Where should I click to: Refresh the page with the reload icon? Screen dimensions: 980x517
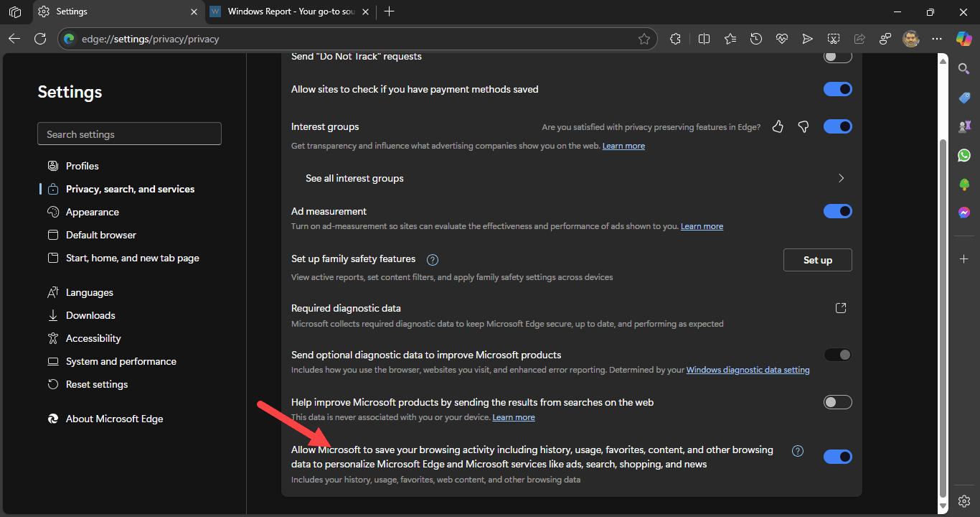40,39
